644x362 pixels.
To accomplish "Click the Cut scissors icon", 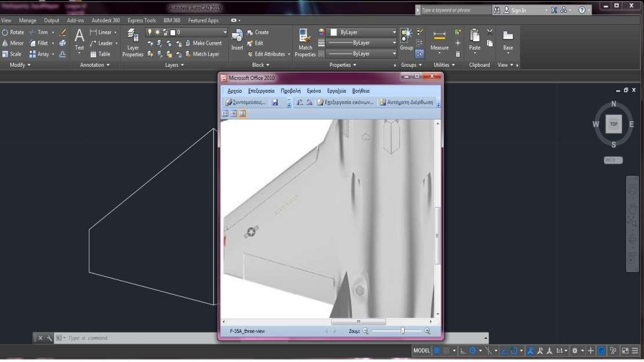I will pyautogui.click(x=490, y=32).
